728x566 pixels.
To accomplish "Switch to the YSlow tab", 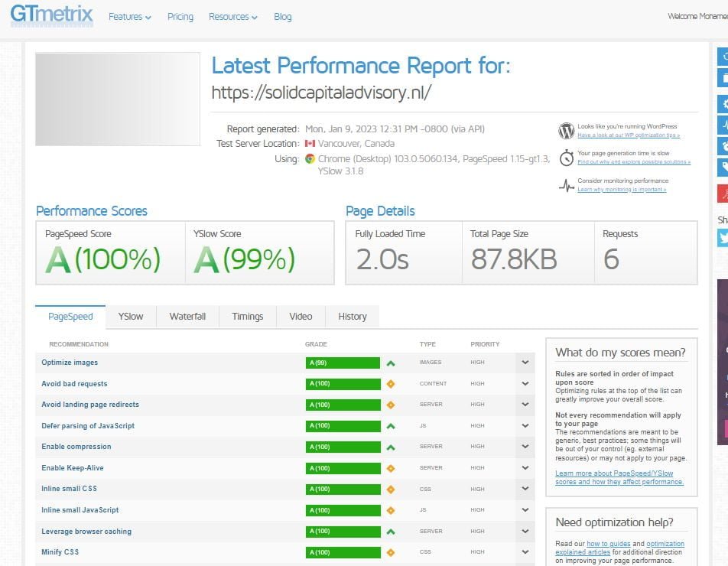I will tap(130, 317).
